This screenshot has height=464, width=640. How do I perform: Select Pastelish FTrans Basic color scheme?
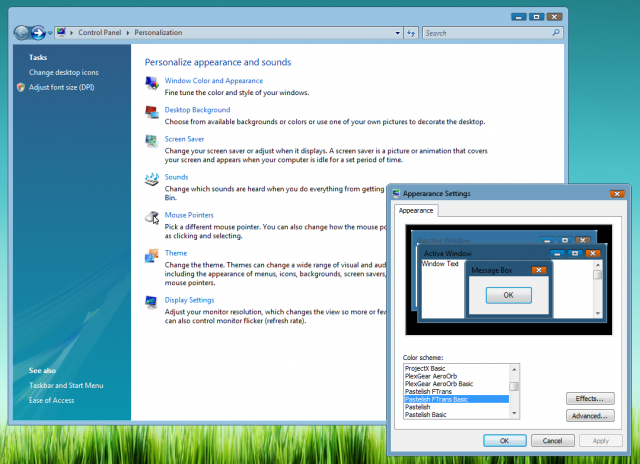click(x=456, y=399)
